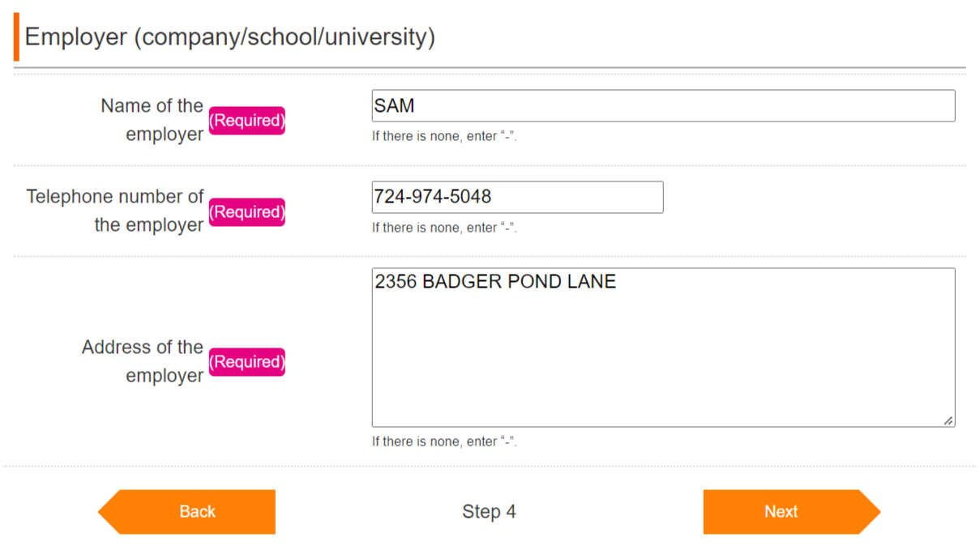Click the Step 4 indicator text

click(489, 511)
